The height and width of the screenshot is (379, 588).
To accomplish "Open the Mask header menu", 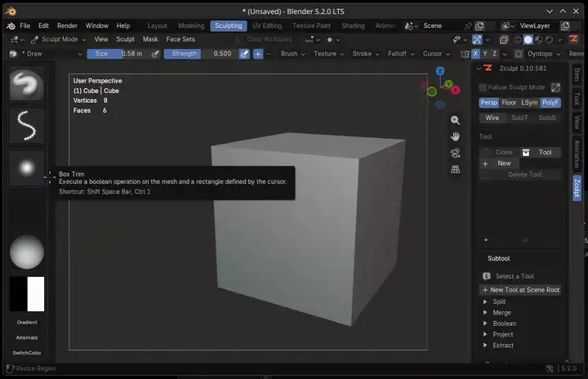I will point(150,39).
